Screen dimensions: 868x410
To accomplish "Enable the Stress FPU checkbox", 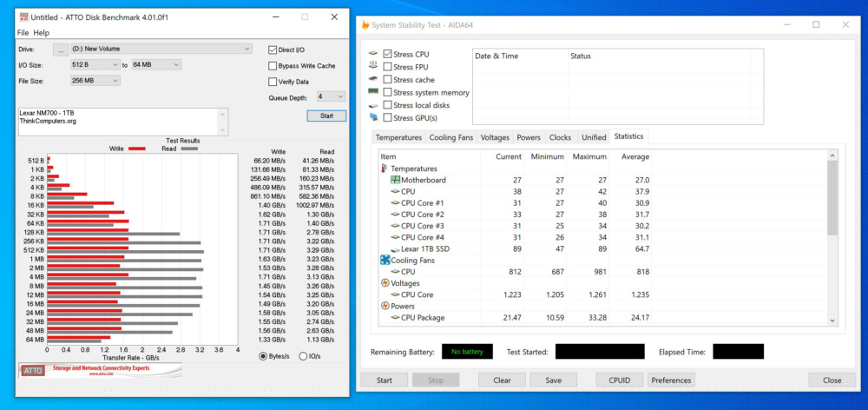I will [387, 67].
